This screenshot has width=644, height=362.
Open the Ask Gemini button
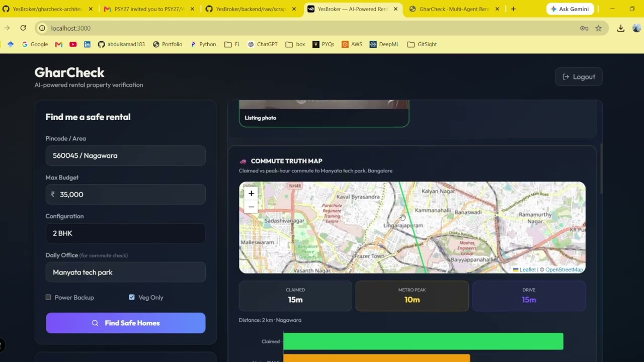(x=571, y=9)
